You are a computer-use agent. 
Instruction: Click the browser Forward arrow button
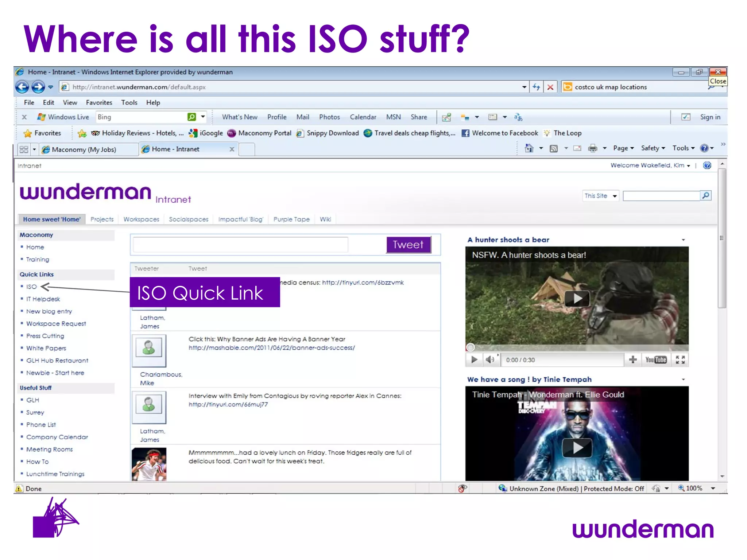(38, 87)
